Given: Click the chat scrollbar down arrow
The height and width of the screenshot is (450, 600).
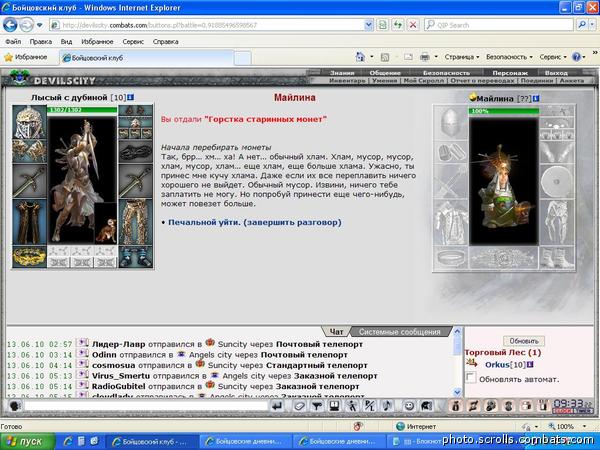Looking at the screenshot, I should pos(457,392).
